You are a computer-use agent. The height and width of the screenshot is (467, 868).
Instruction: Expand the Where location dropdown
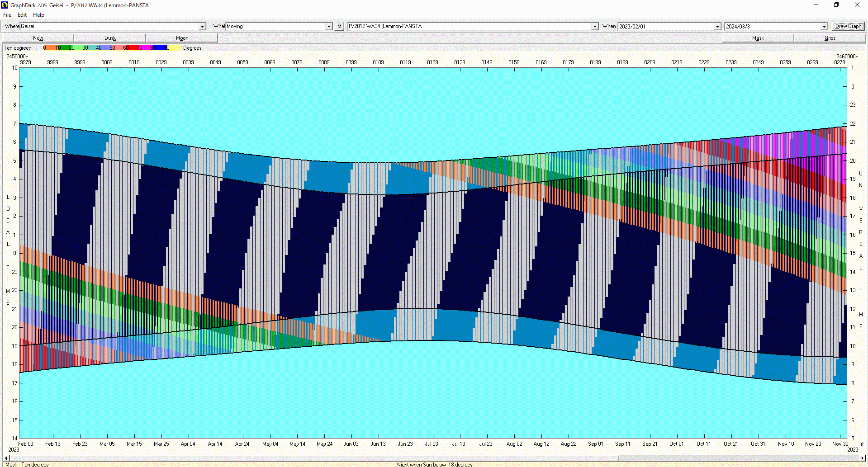[203, 27]
